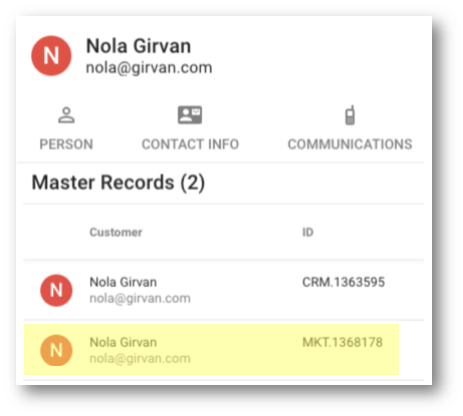Open the PERSON tab label

point(66,144)
